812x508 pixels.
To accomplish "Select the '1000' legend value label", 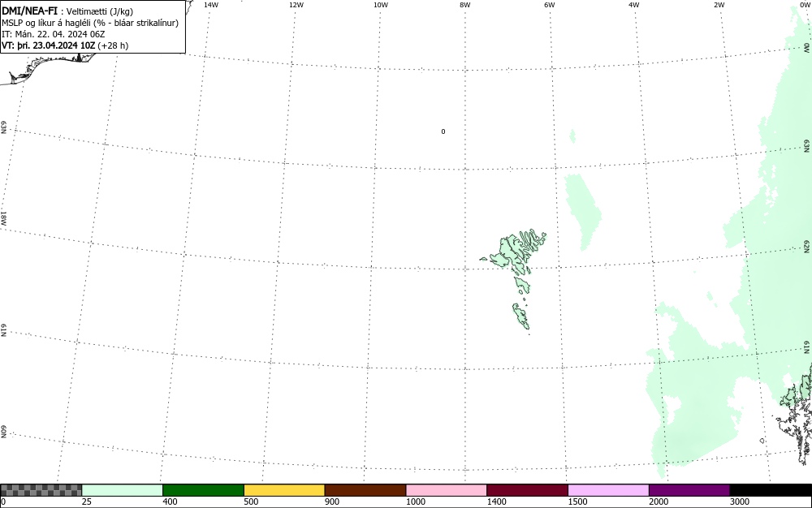I will (x=415, y=502).
